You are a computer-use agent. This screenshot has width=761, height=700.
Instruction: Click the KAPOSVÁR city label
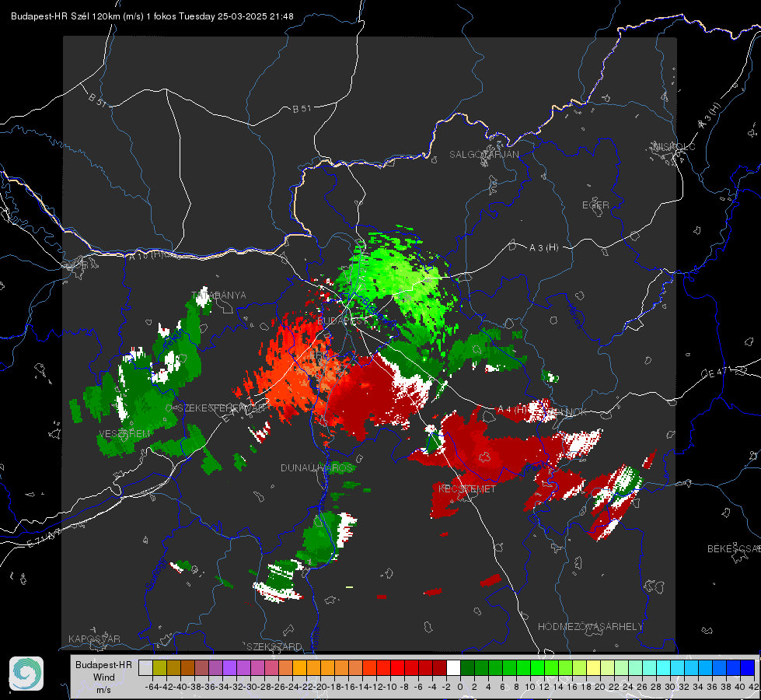(x=94, y=639)
